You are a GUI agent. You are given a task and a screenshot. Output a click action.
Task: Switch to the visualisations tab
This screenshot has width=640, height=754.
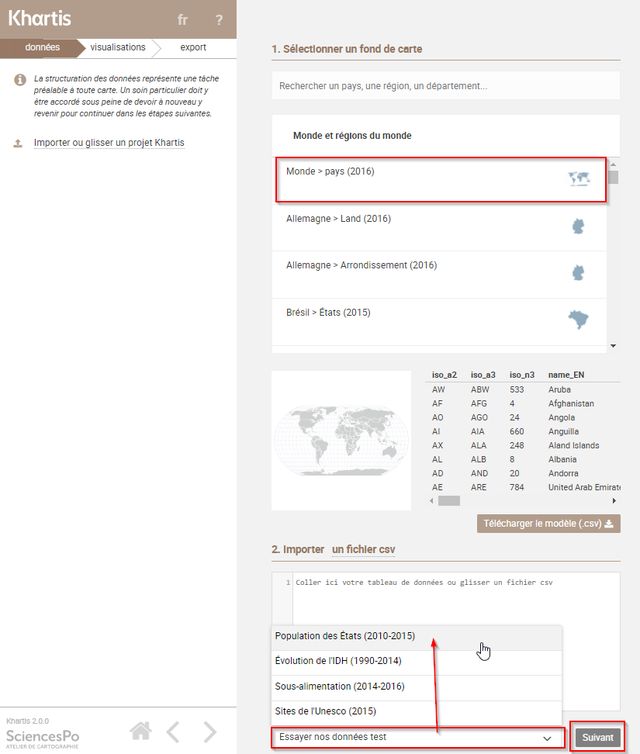118,47
